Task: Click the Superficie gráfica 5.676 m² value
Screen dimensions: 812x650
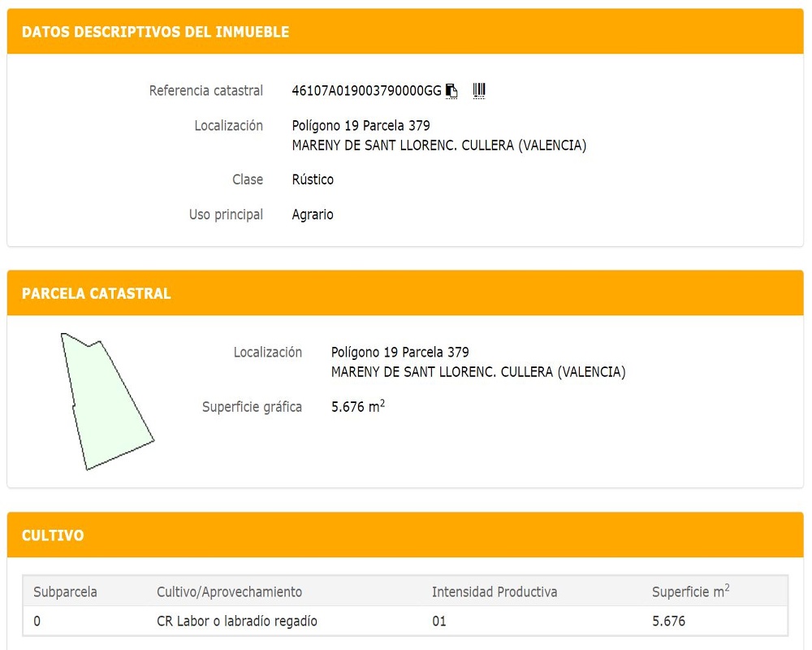Action: (358, 407)
